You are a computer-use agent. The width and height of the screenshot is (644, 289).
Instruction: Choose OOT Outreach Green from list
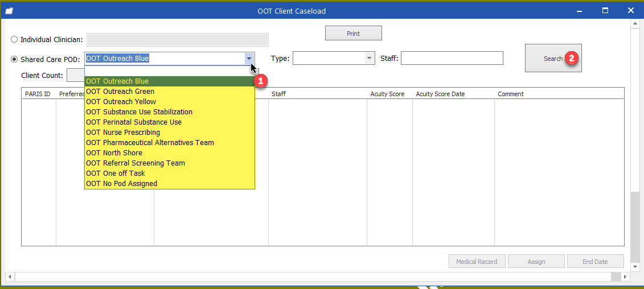tap(120, 92)
